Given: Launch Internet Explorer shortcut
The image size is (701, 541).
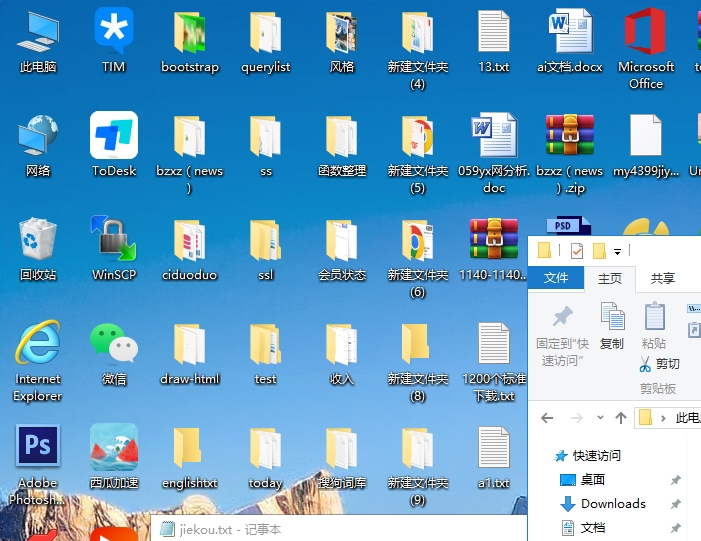Looking at the screenshot, I should point(38,361).
